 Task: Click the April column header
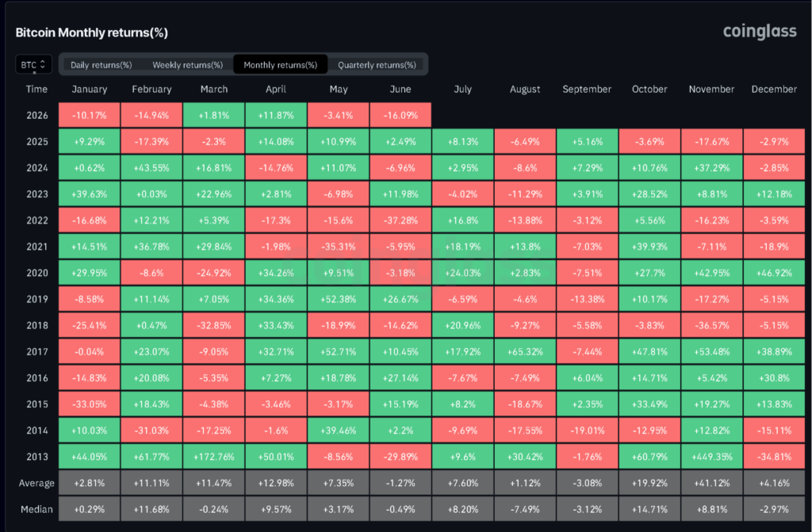(x=276, y=89)
